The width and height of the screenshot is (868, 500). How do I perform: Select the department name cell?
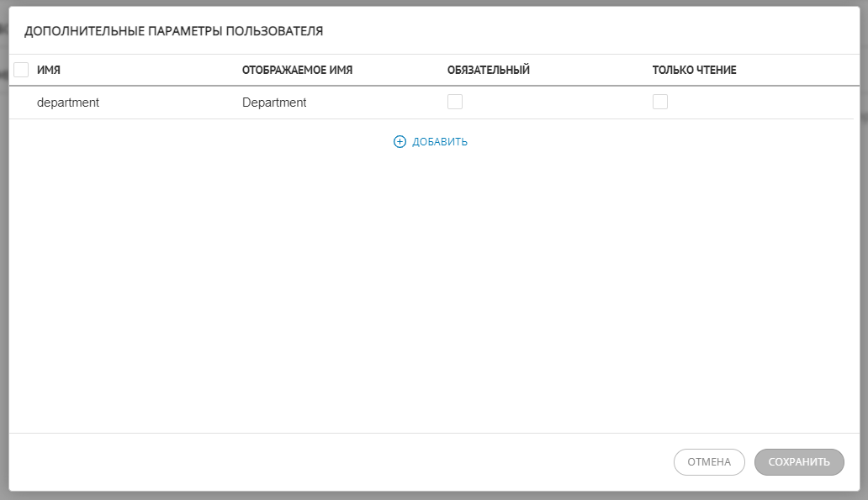(68, 103)
